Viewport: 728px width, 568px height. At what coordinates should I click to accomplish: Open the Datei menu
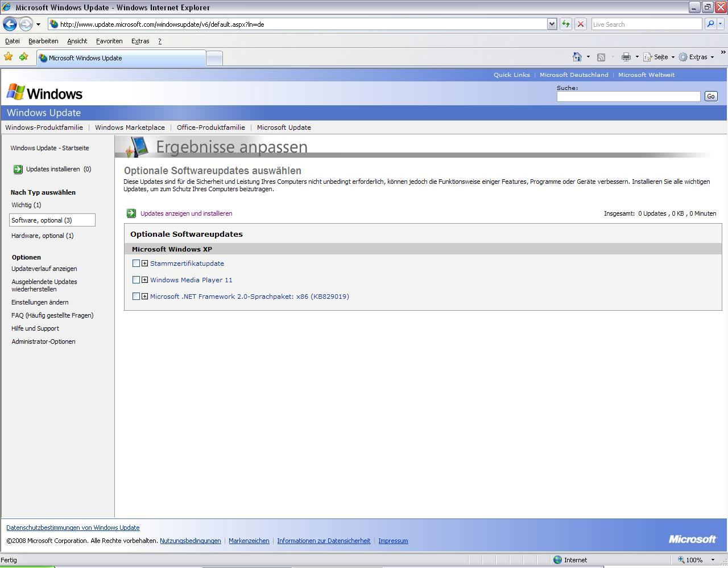pyautogui.click(x=13, y=41)
